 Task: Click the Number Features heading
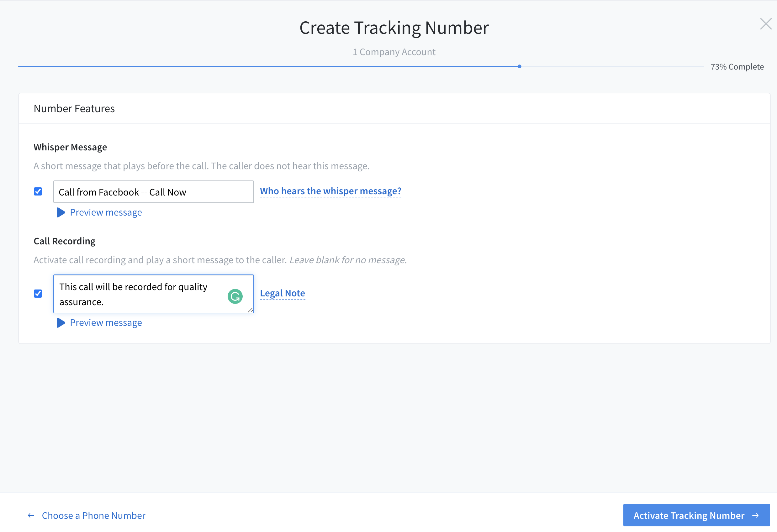74,109
